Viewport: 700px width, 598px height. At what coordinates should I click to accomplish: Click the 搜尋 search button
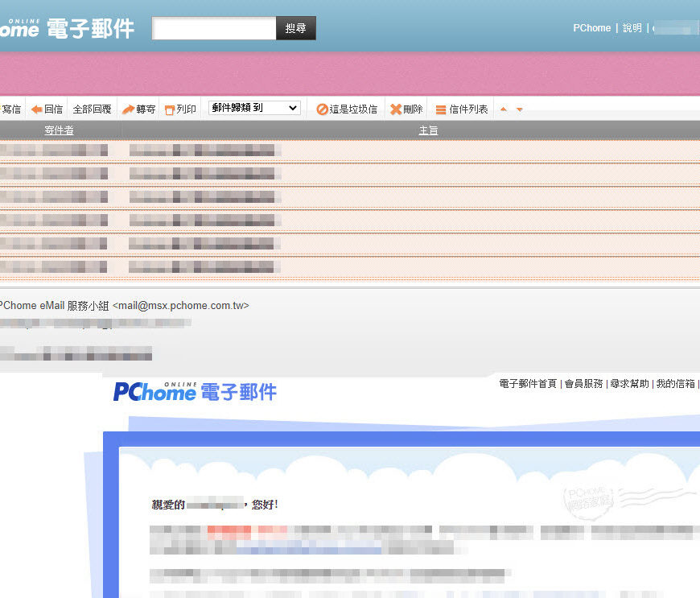point(295,28)
